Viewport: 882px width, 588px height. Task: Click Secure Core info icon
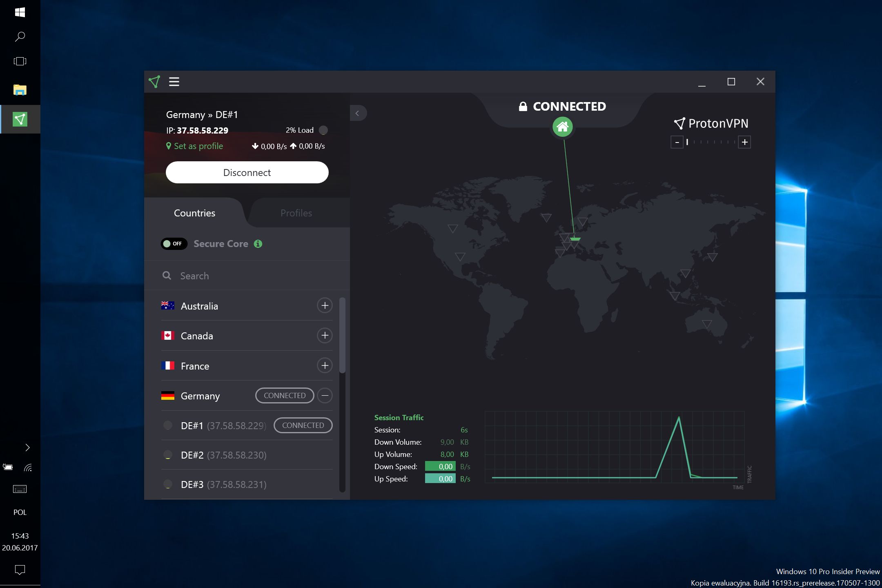pos(258,244)
